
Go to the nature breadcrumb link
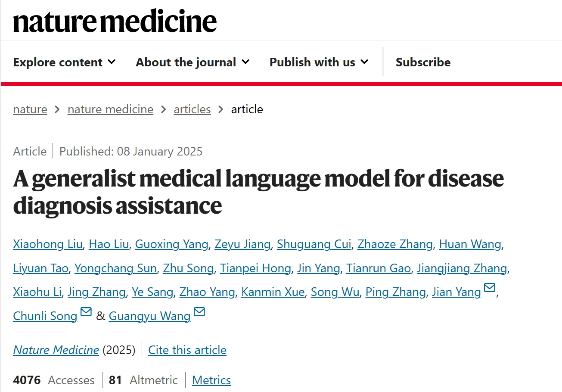point(30,109)
